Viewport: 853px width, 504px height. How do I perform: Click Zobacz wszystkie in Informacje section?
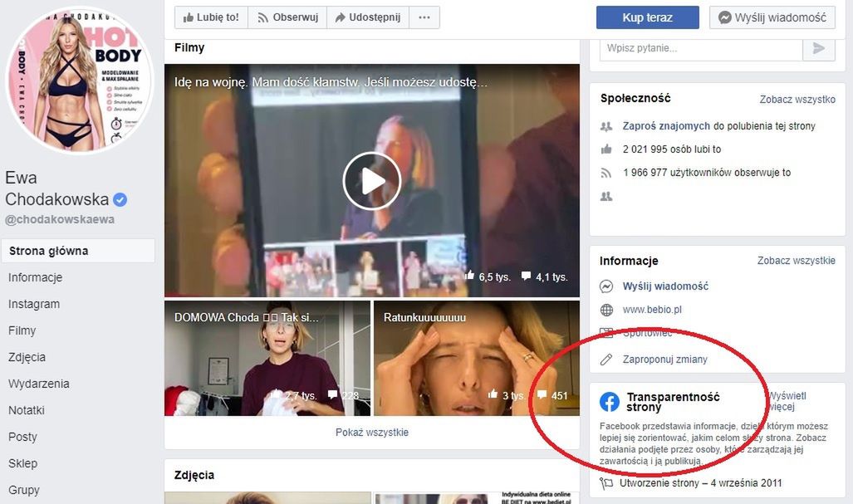pyautogui.click(x=797, y=261)
